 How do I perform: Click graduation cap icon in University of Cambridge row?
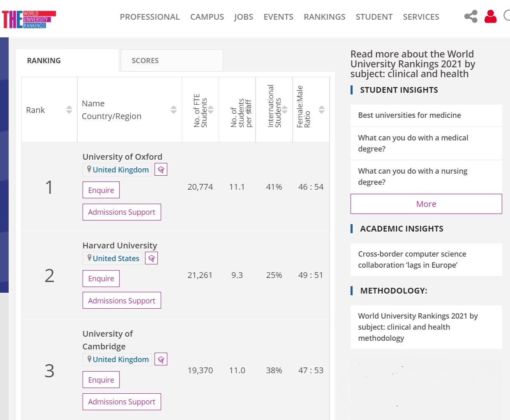161,359
